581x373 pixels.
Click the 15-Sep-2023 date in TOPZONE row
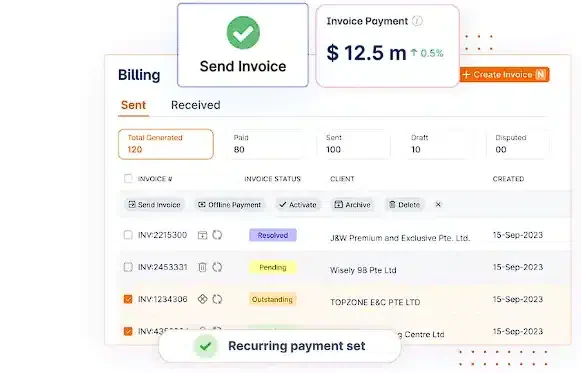click(518, 299)
